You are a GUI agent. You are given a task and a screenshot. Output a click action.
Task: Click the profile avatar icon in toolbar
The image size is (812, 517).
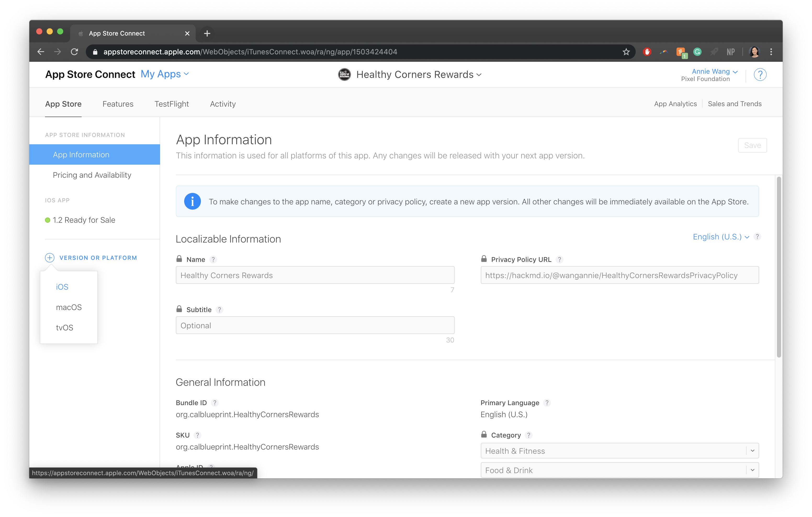(755, 51)
